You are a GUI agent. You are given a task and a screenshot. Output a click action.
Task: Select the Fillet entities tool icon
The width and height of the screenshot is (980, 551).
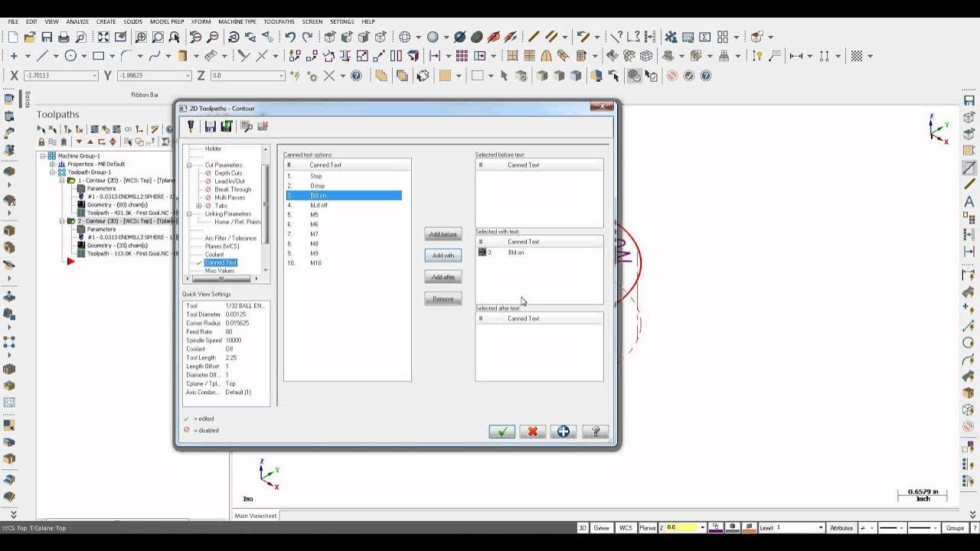[x=126, y=56]
